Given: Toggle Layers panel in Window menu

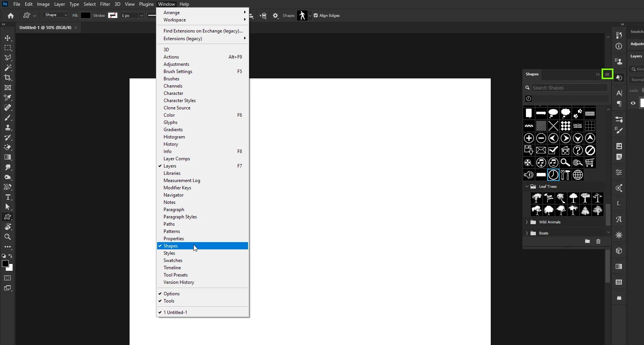Looking at the screenshot, I should [203, 166].
